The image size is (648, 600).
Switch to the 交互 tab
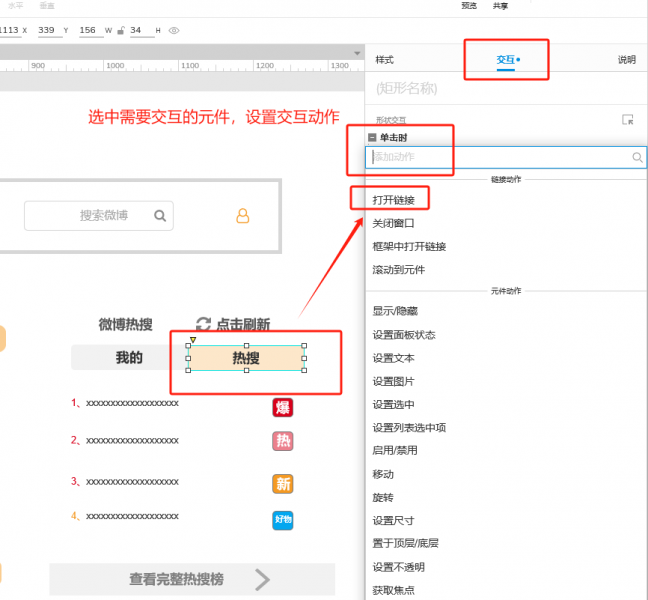point(506,60)
